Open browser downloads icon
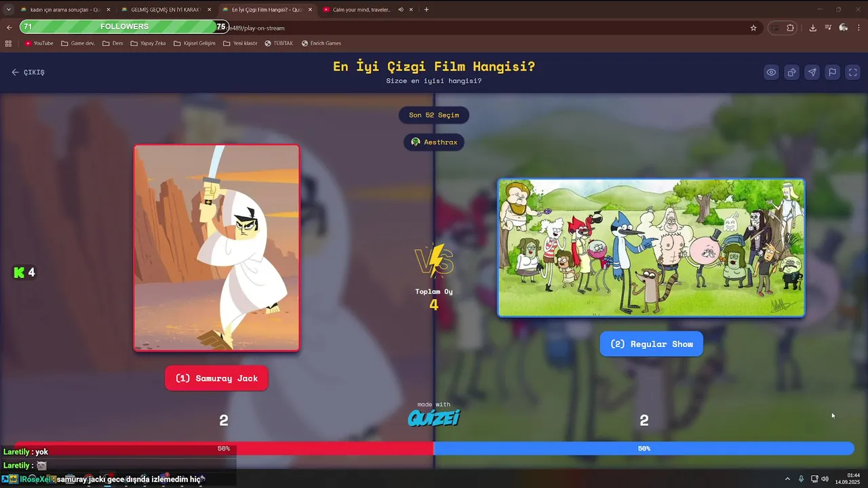The height and width of the screenshot is (488, 868). click(x=812, y=28)
